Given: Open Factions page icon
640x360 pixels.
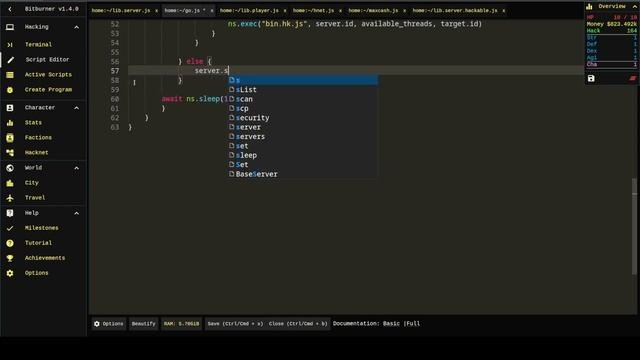Looking at the screenshot, I should (x=10, y=138).
